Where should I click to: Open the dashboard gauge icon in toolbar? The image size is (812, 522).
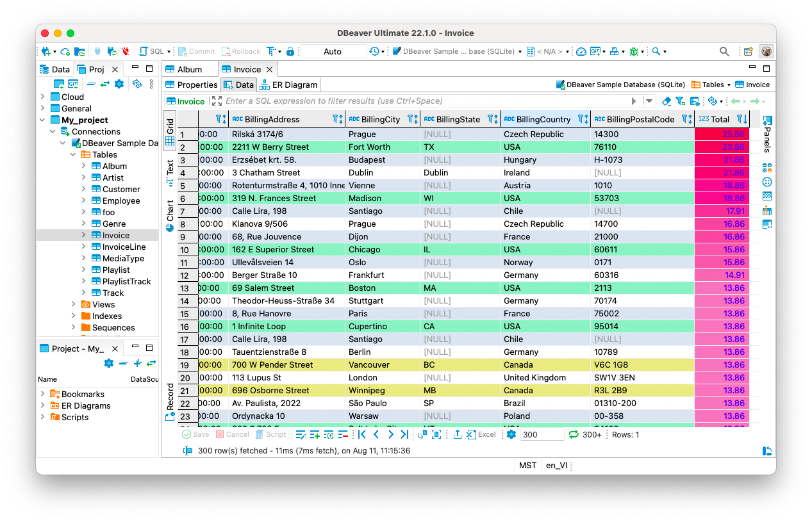581,51
